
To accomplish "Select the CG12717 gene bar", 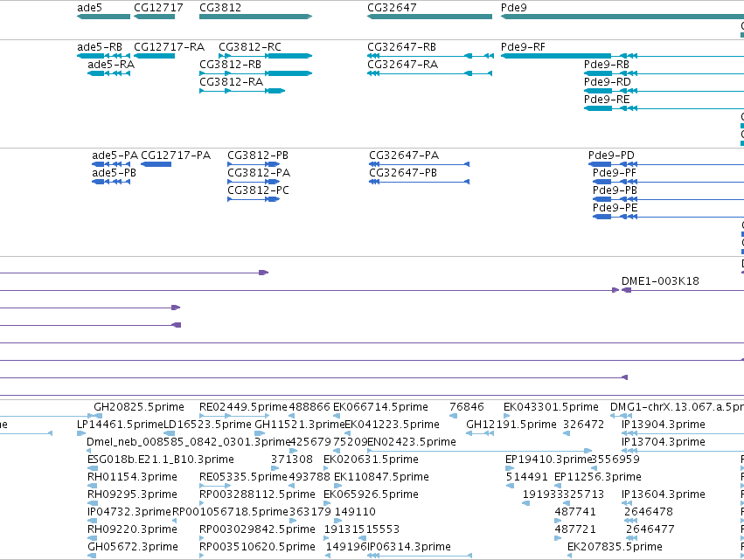I will [154, 17].
